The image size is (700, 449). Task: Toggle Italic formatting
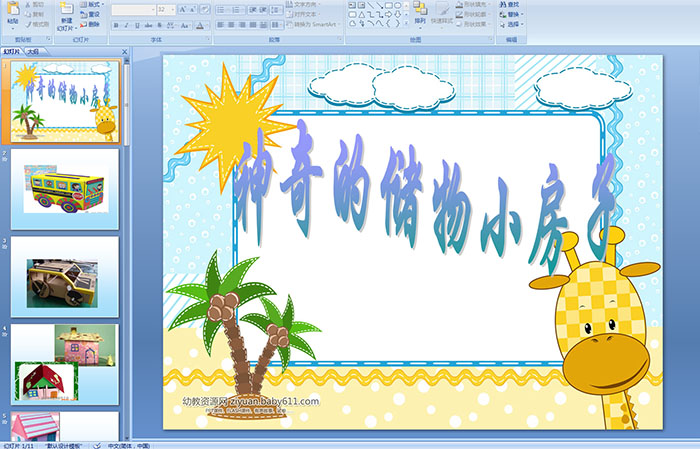point(126,25)
